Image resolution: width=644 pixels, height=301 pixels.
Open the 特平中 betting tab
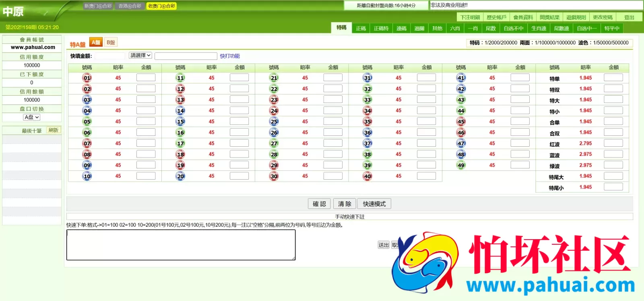[612, 29]
